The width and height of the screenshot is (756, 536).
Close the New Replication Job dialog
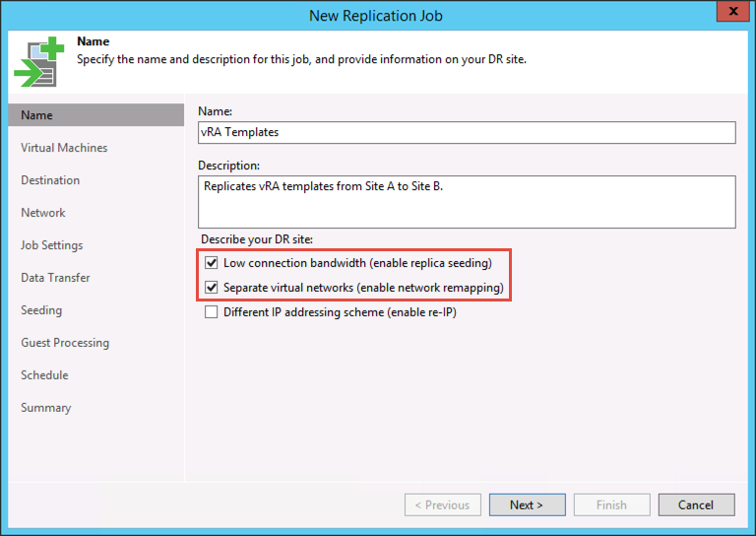[730, 14]
